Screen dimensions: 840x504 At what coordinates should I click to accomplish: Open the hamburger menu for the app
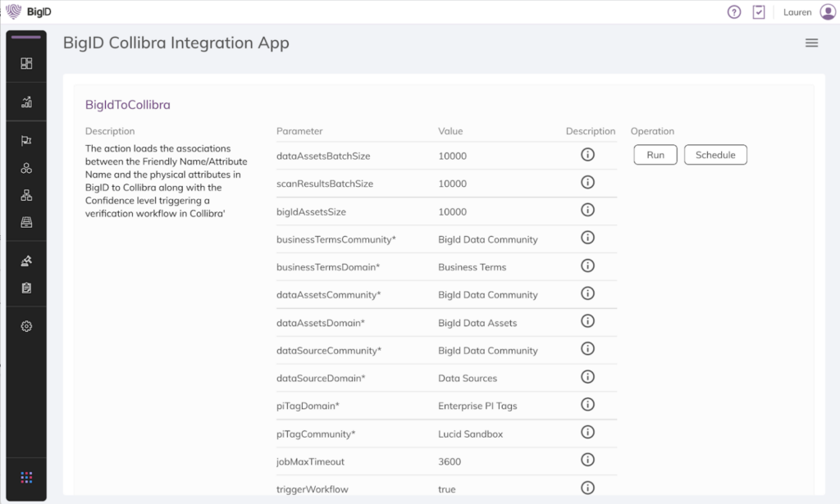point(811,43)
